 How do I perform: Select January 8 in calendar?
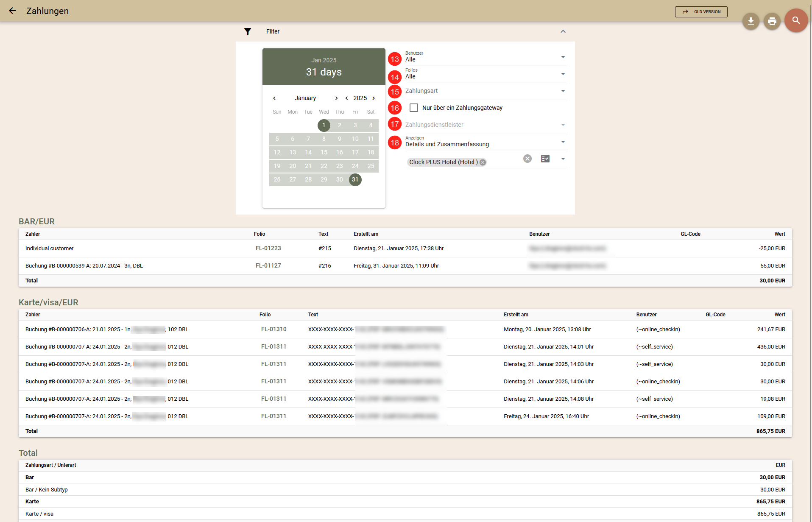pos(324,139)
